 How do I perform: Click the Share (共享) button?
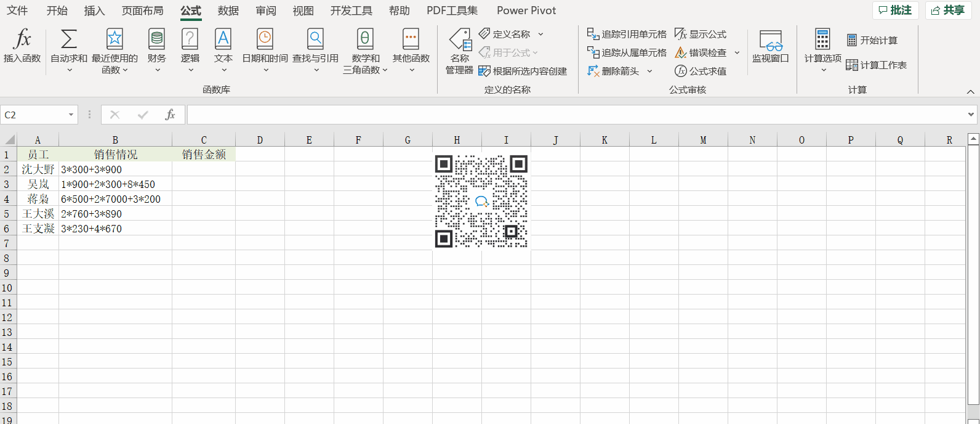948,10
